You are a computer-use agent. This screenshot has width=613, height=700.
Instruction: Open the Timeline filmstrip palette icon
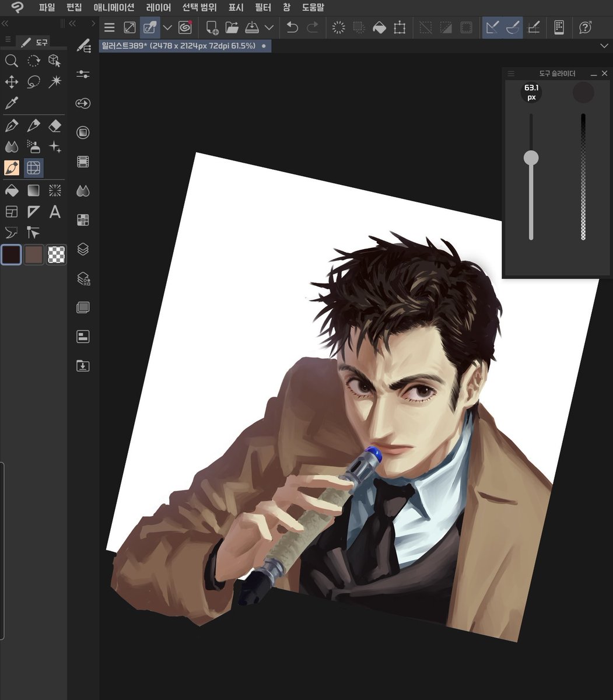(x=83, y=162)
